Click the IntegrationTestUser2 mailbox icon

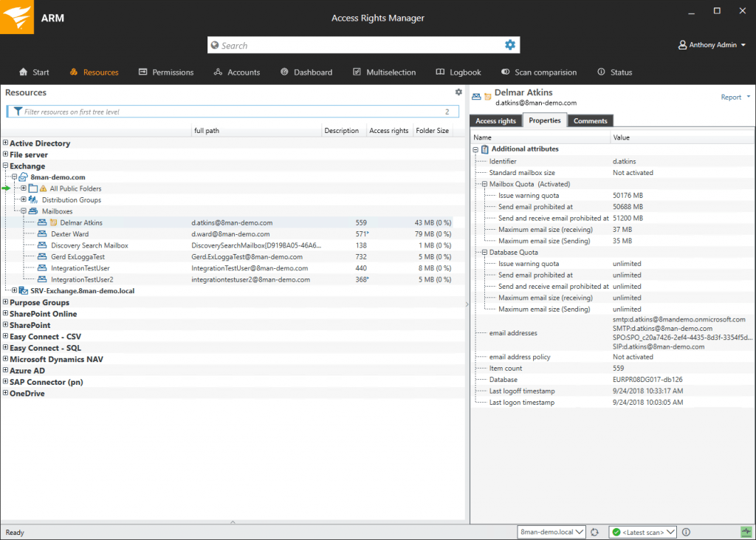point(42,279)
